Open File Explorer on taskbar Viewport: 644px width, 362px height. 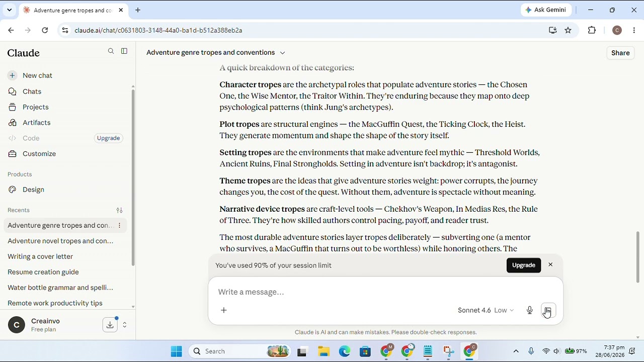pos(323,351)
